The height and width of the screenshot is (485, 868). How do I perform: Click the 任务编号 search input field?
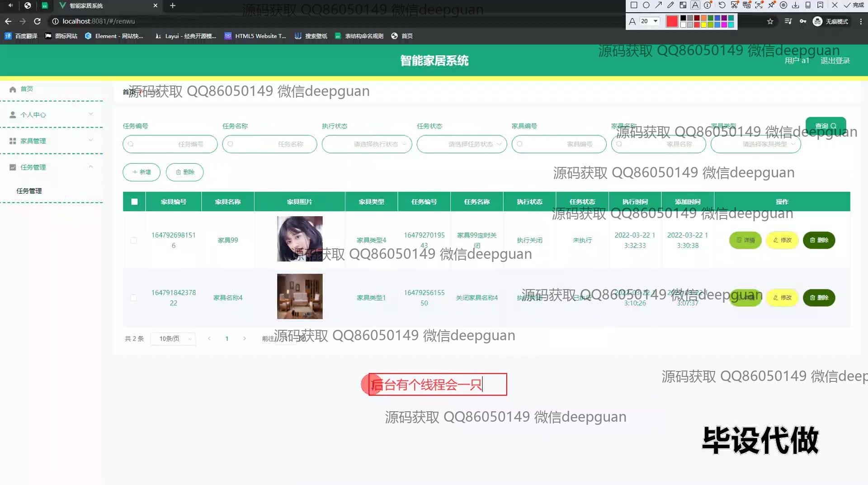[x=170, y=144]
